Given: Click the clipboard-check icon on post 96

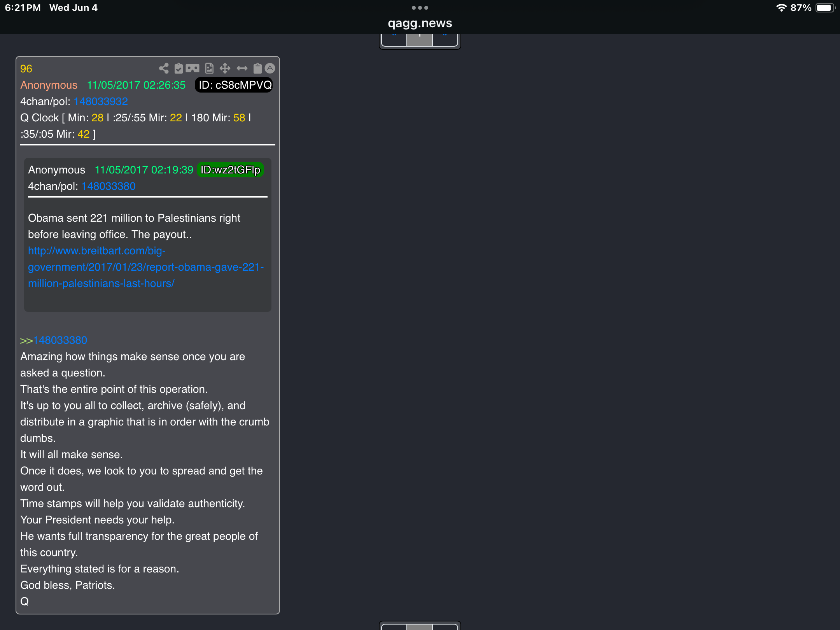Looking at the screenshot, I should [x=178, y=68].
